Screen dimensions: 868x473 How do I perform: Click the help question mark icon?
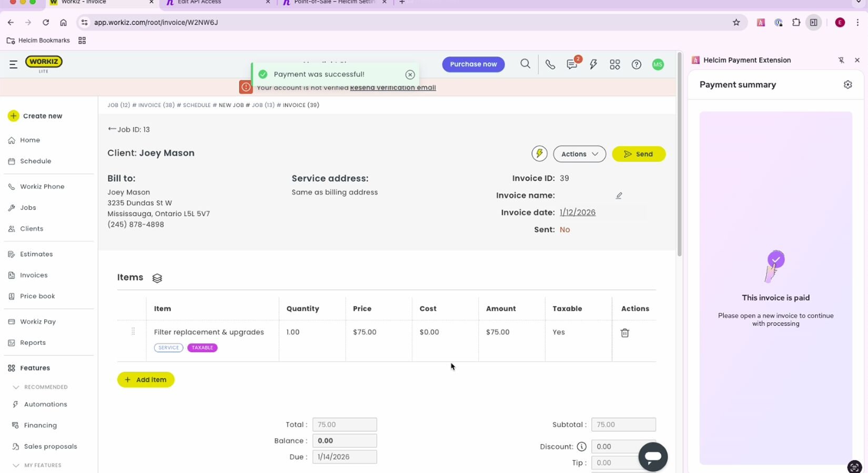point(636,65)
